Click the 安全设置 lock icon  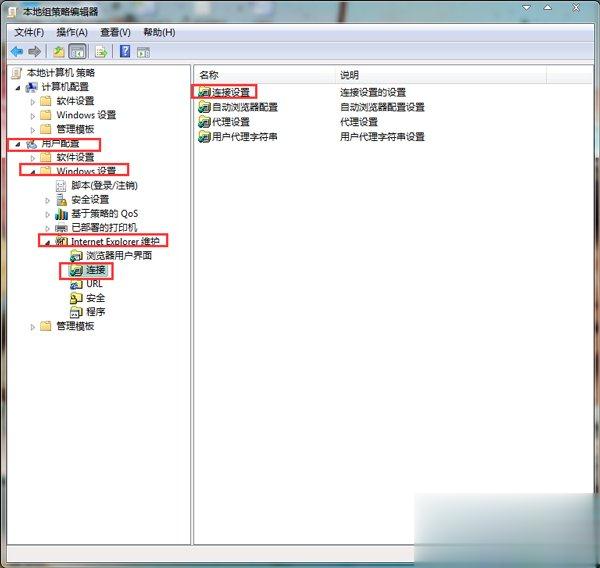(x=61, y=199)
